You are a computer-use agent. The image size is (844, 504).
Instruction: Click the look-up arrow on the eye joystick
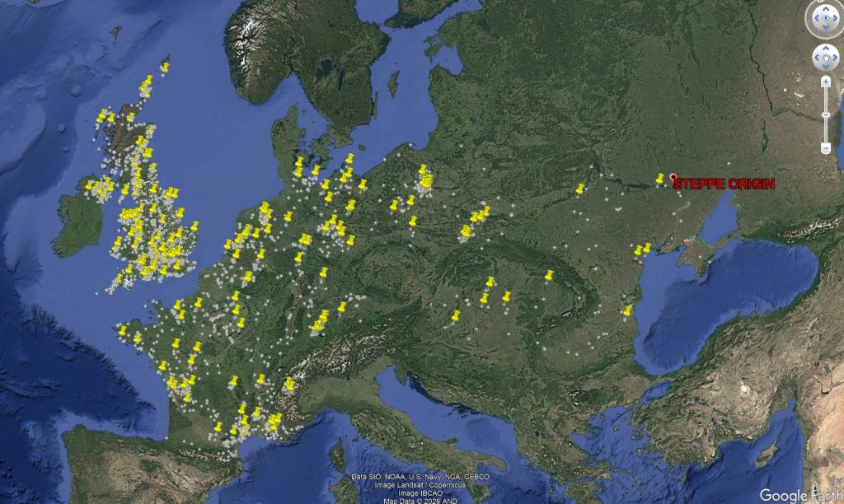pos(825,7)
